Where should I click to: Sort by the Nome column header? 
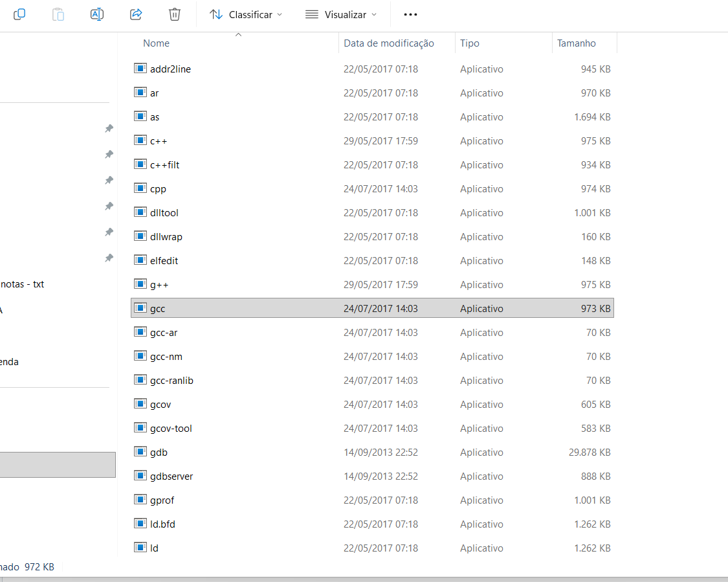click(156, 43)
